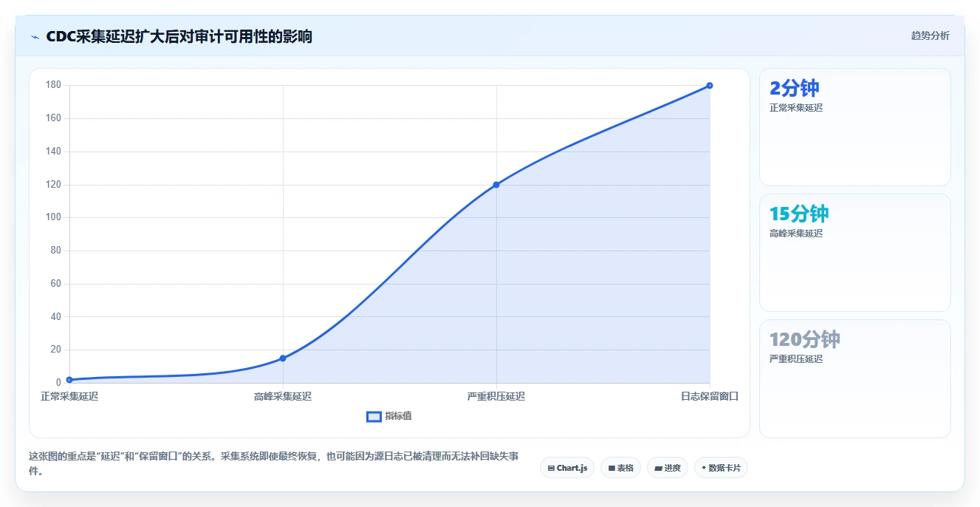
Task: Open the 15分钟 stat card
Action: (x=854, y=253)
